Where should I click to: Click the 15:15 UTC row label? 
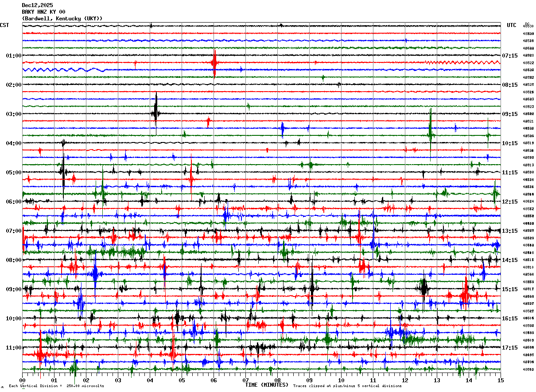coord(510,289)
